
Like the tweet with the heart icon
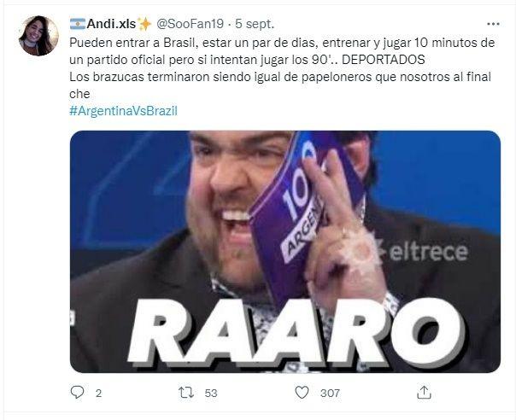[x=302, y=393]
